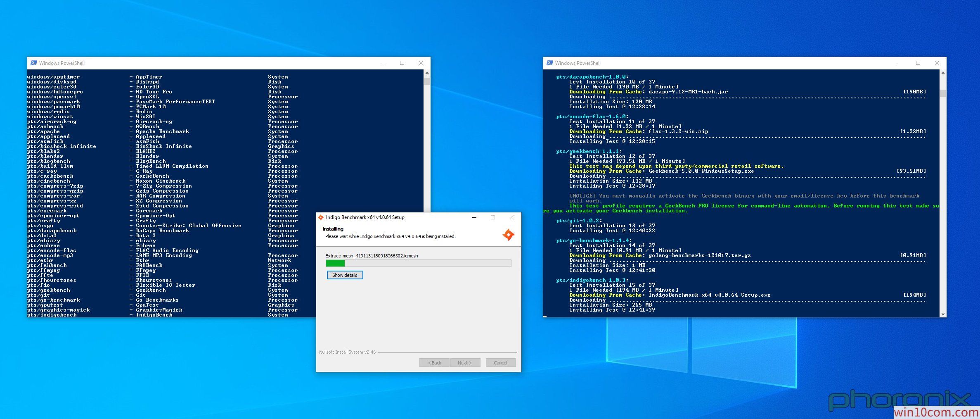Click 'Test Installation 15 of 37' in right PowerShell
This screenshot has width=980, height=419.
612,285
